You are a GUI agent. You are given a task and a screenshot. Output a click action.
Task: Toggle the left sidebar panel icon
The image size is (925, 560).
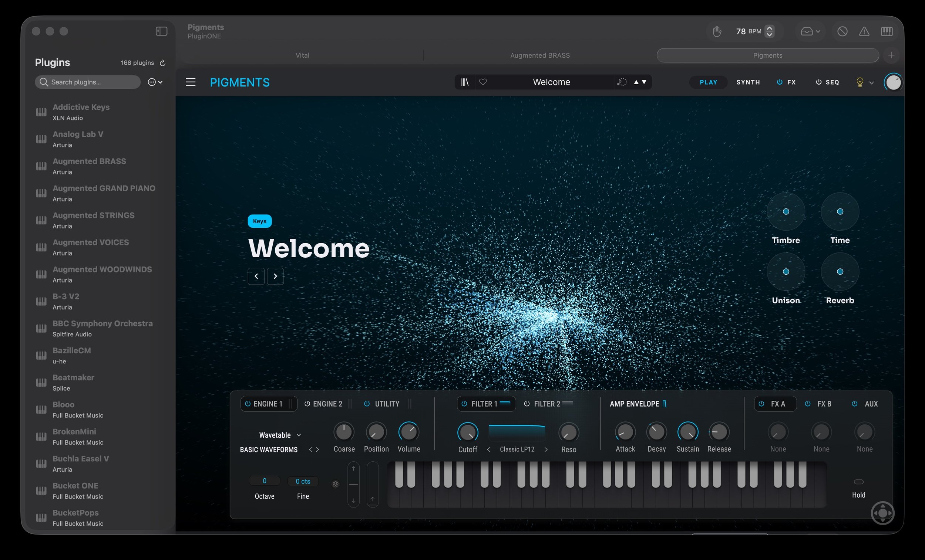(x=161, y=31)
